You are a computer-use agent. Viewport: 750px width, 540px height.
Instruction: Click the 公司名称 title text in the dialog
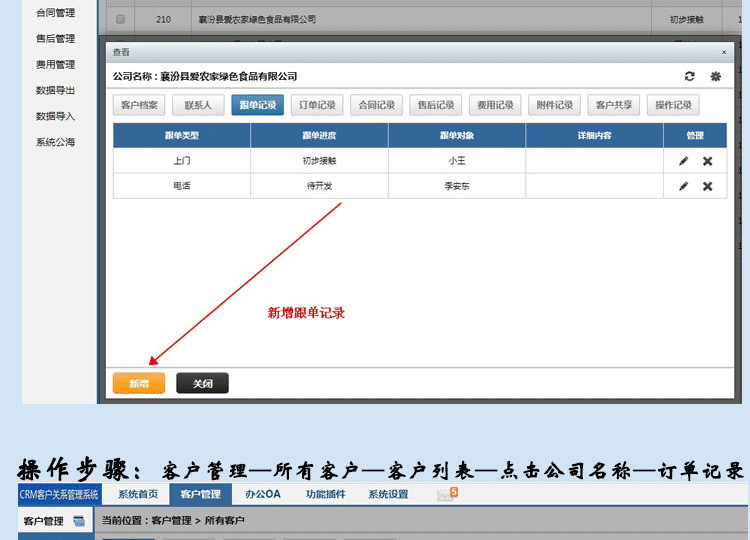point(205,76)
